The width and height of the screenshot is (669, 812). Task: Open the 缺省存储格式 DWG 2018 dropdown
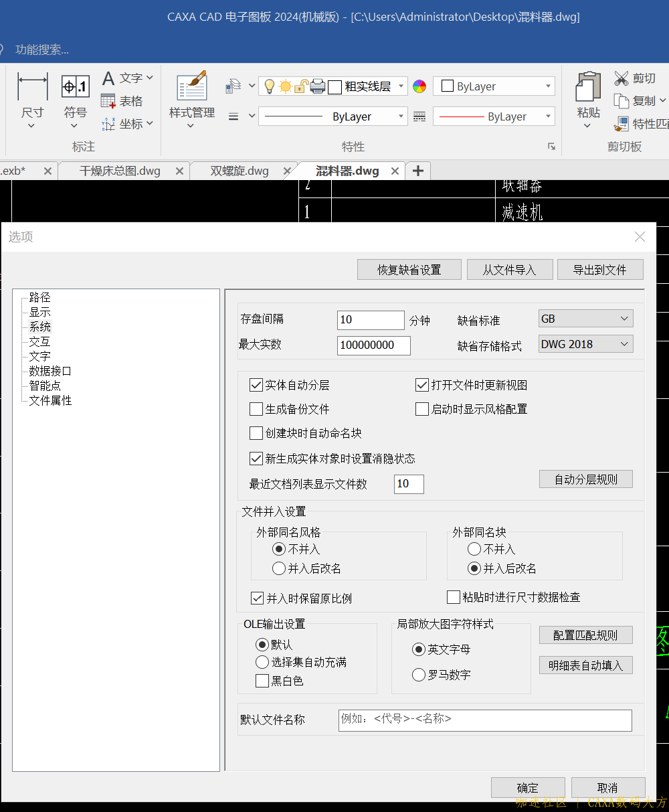585,344
